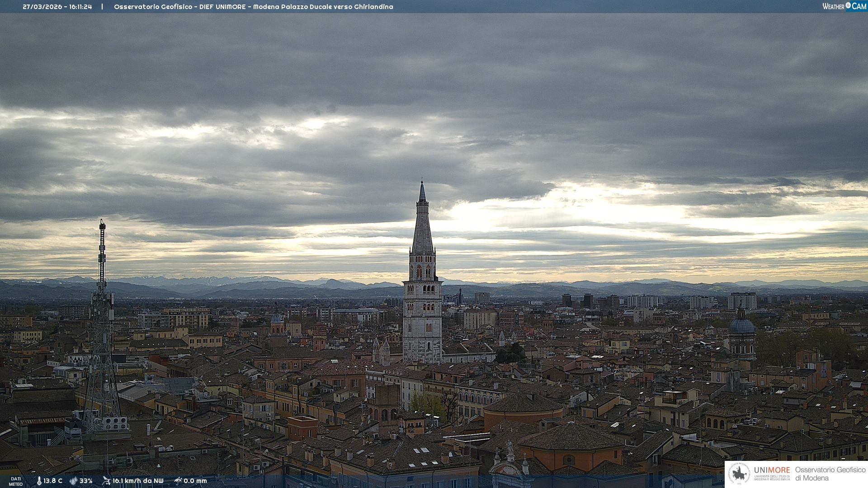Click the UNIMORE university seal emblem
Viewport: 868px width, 488px height.
pyautogui.click(x=739, y=474)
